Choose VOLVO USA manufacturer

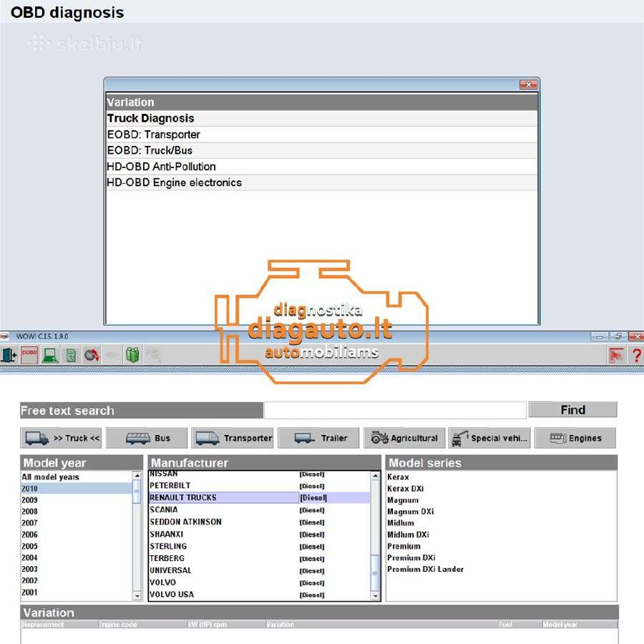click(x=260, y=595)
